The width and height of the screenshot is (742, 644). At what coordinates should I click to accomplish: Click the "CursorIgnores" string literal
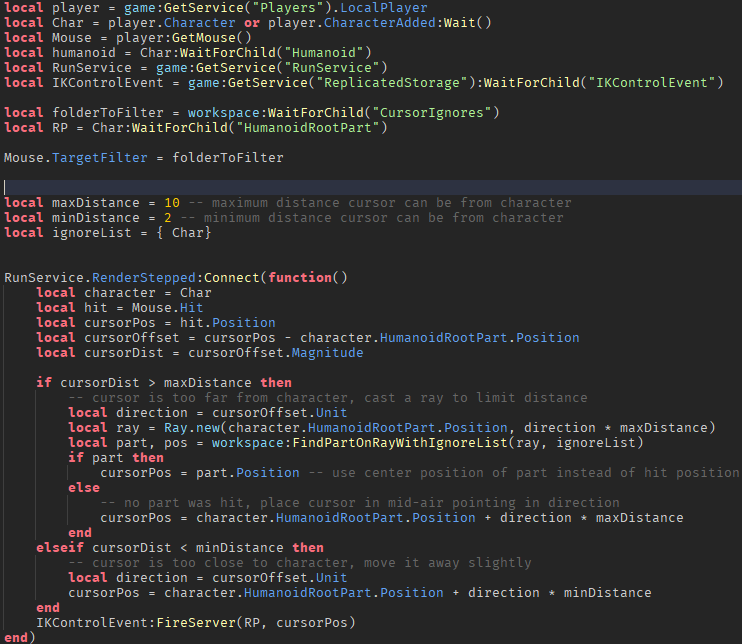pyautogui.click(x=436, y=112)
